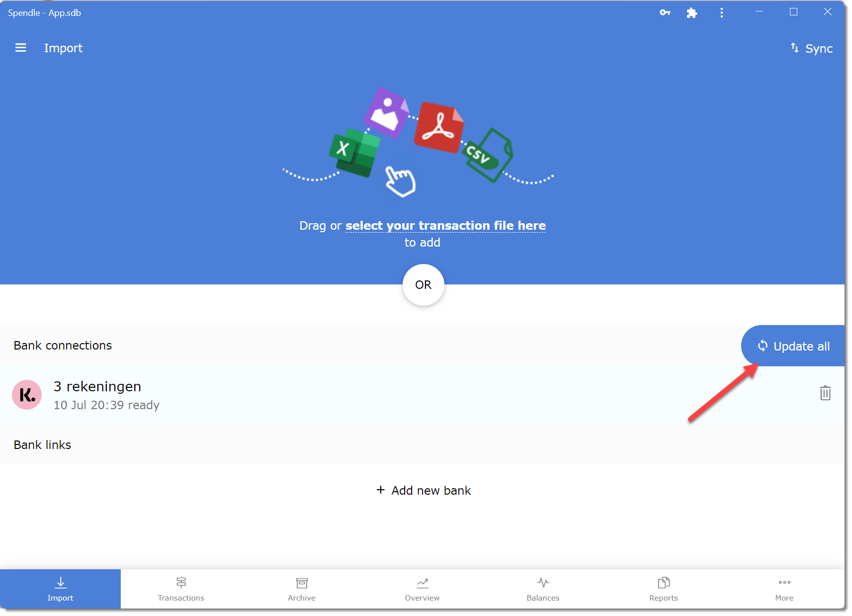Open the 3 rekeningen connection row
The width and height of the screenshot is (852, 616).
pyautogui.click(x=422, y=395)
